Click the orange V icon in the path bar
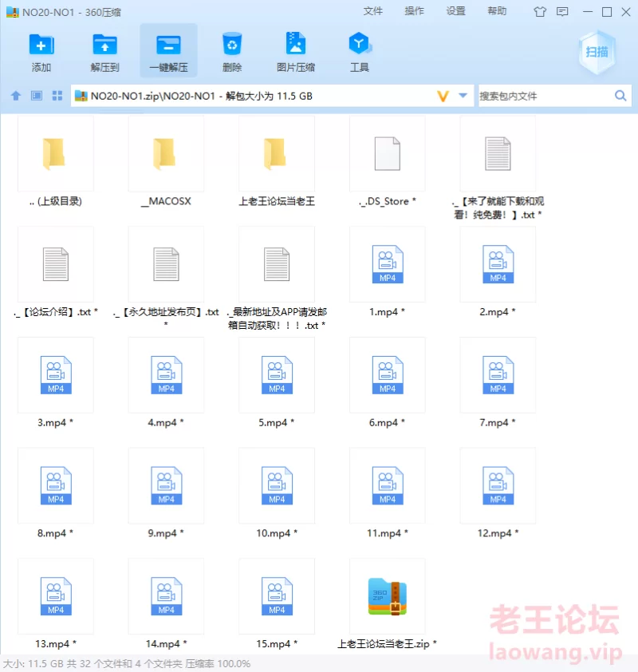The width and height of the screenshot is (638, 672). click(443, 96)
